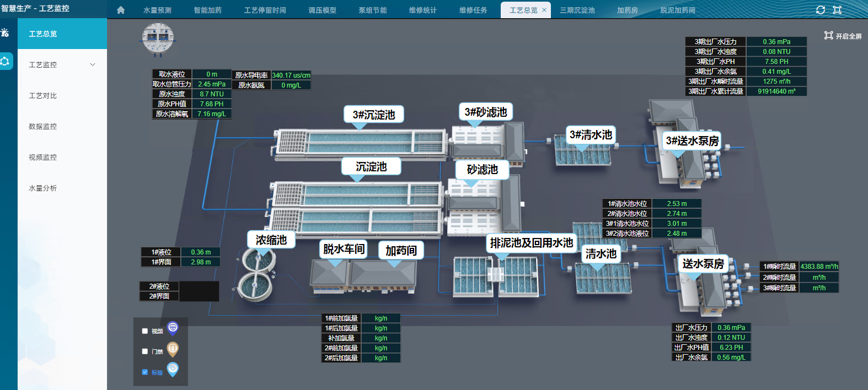Switch to the 水量预测 tab
The height and width of the screenshot is (390, 868).
pyautogui.click(x=157, y=10)
